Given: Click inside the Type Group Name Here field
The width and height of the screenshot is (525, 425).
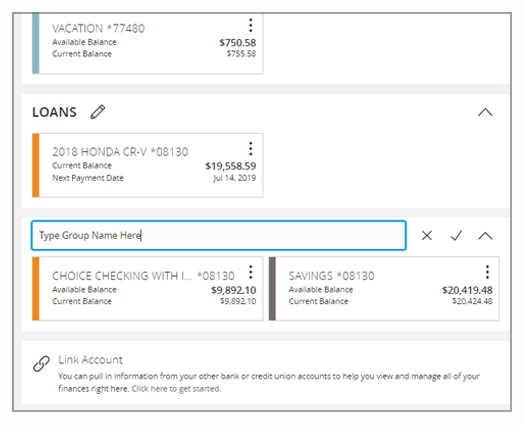Looking at the screenshot, I should pos(219,235).
